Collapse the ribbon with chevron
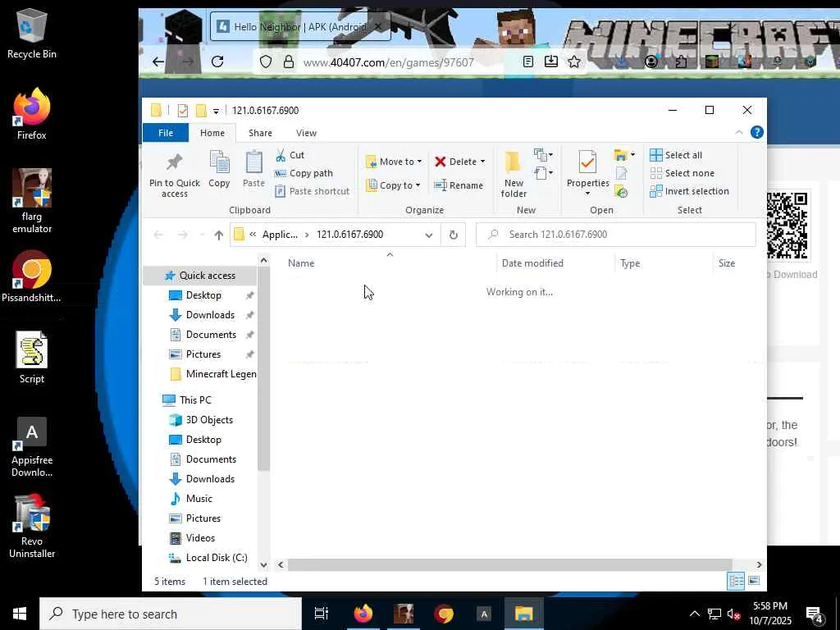The width and height of the screenshot is (840, 630). pos(739,132)
